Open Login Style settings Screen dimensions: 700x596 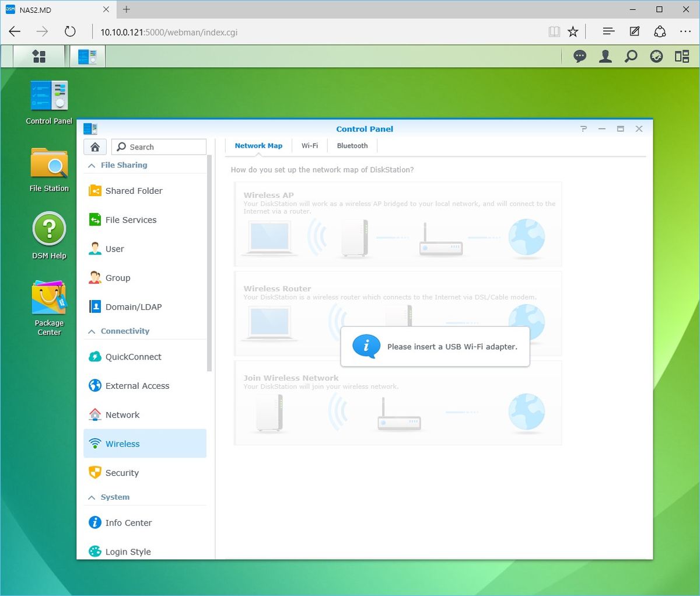[x=145, y=552]
